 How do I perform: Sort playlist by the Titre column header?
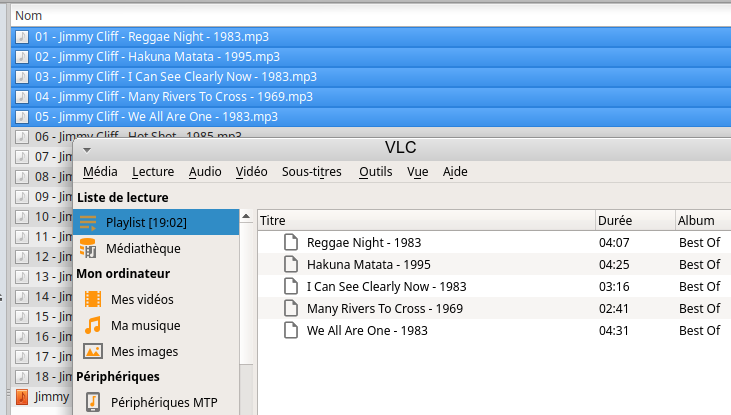(x=427, y=221)
